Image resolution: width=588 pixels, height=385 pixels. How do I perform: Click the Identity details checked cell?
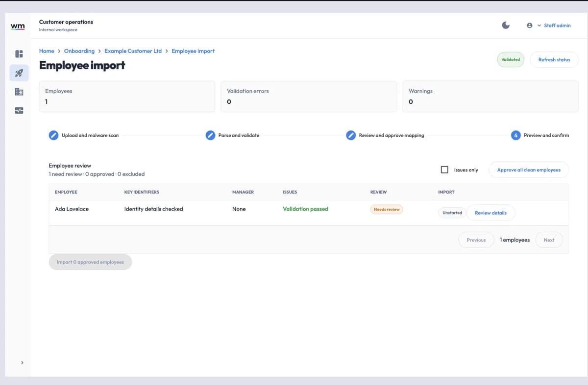click(153, 209)
